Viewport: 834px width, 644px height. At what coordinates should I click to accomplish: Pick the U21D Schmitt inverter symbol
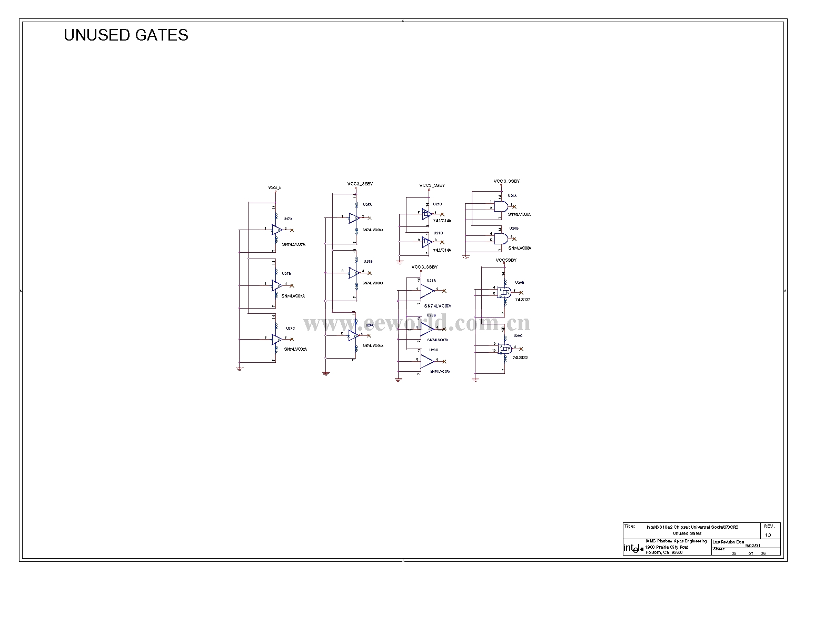click(426, 241)
